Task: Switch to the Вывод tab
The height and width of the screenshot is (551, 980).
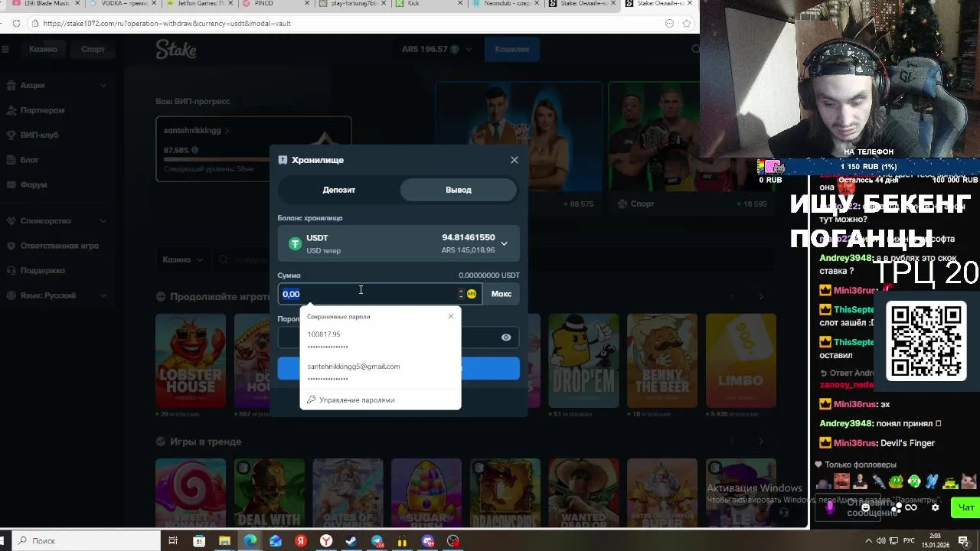Action: point(459,190)
